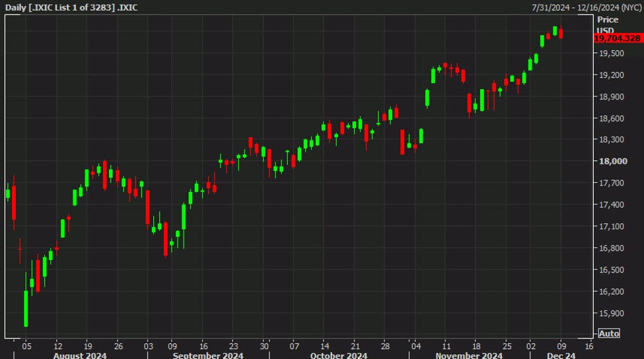Click the 7/31/2024 - 12/16/2024 date range
The height and width of the screenshot is (359, 644).
point(585,6)
